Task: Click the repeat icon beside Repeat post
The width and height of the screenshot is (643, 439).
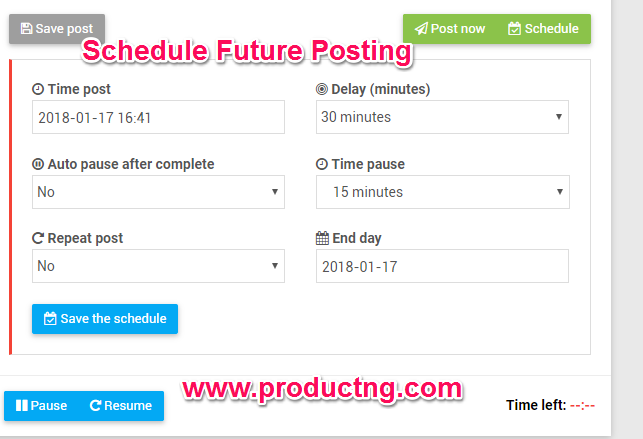Action: point(38,239)
